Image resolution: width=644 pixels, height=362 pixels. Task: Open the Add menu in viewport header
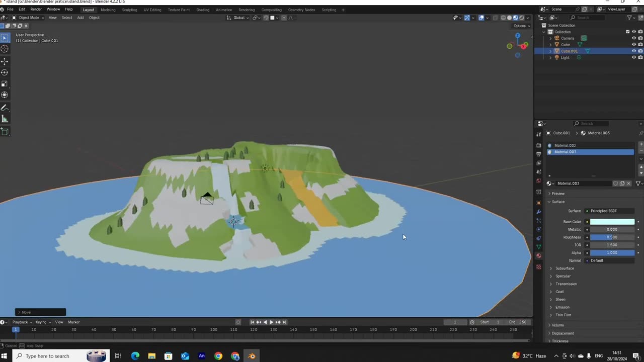click(80, 18)
